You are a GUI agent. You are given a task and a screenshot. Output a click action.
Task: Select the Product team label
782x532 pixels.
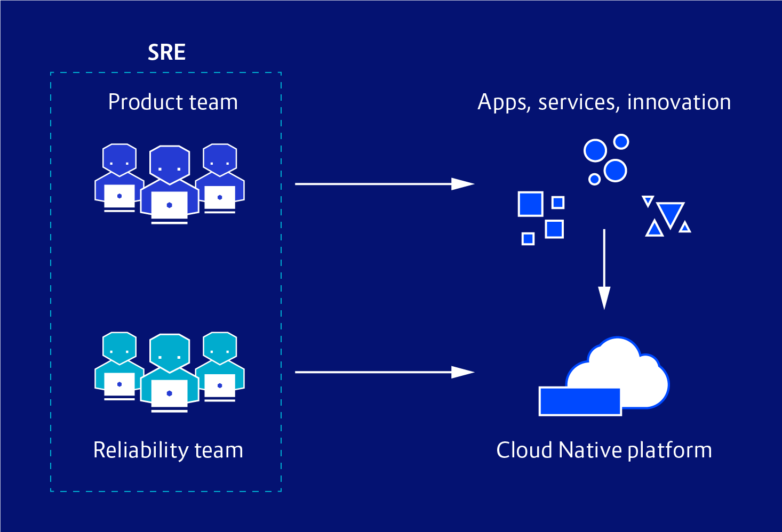(173, 102)
